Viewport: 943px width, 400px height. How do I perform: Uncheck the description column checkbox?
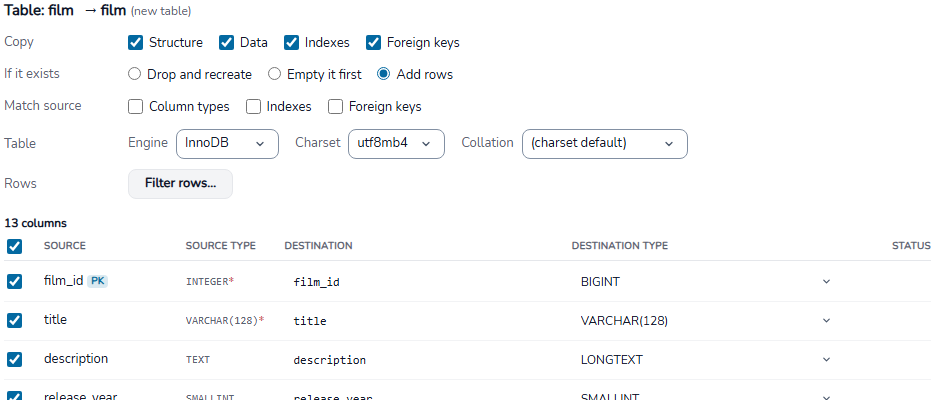[x=14, y=359]
